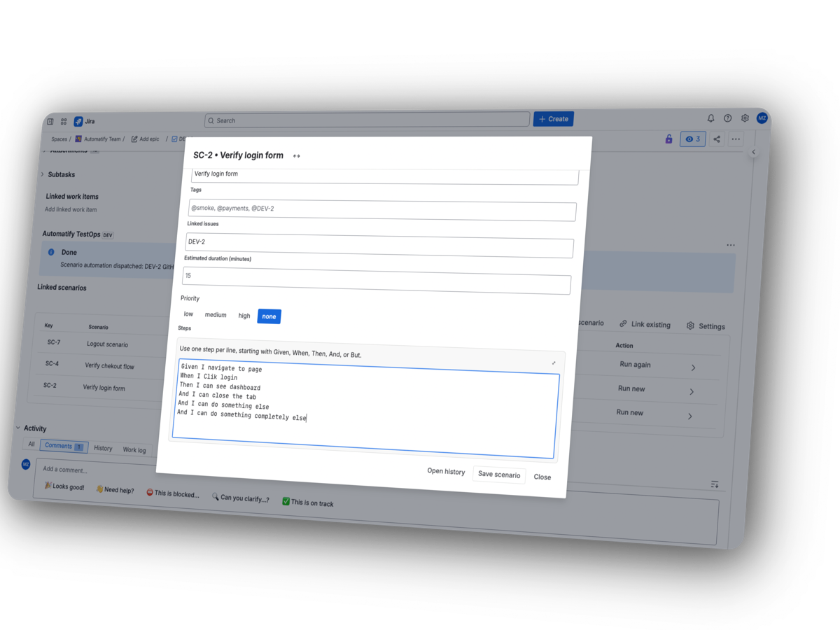Open the chevron in the Run again row
Image resolution: width=840 pixels, height=630 pixels.
pyautogui.click(x=694, y=367)
